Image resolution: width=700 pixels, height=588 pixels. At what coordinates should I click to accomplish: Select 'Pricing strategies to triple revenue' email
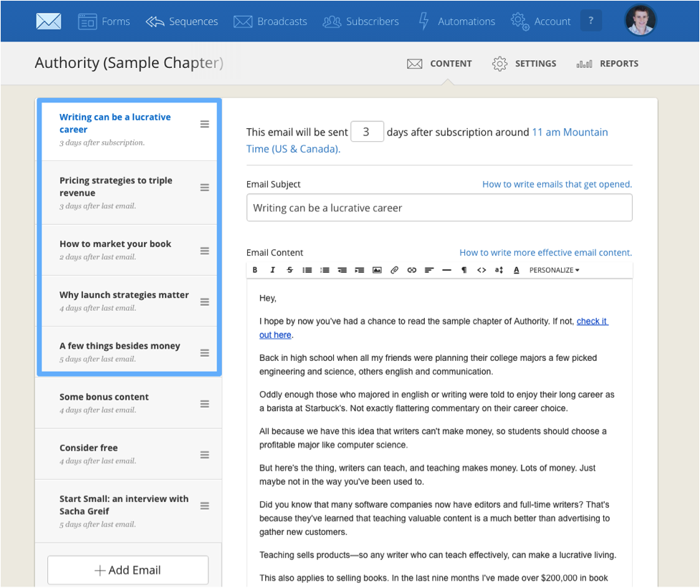pyautogui.click(x=129, y=193)
